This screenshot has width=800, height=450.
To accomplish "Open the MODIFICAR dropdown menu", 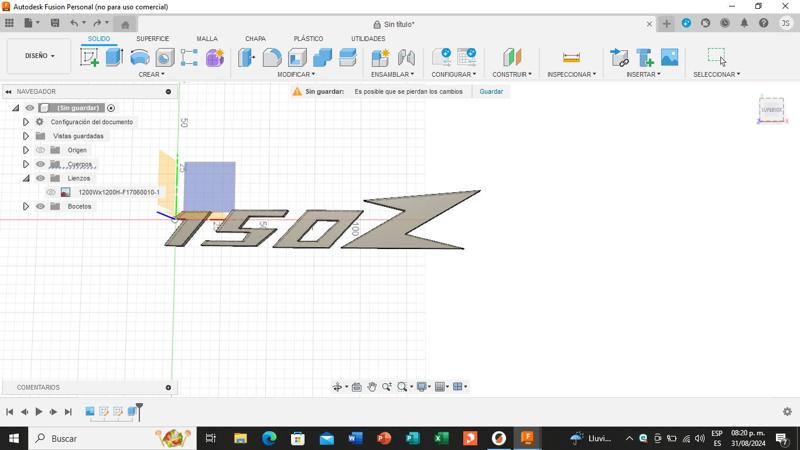I will click(x=296, y=74).
